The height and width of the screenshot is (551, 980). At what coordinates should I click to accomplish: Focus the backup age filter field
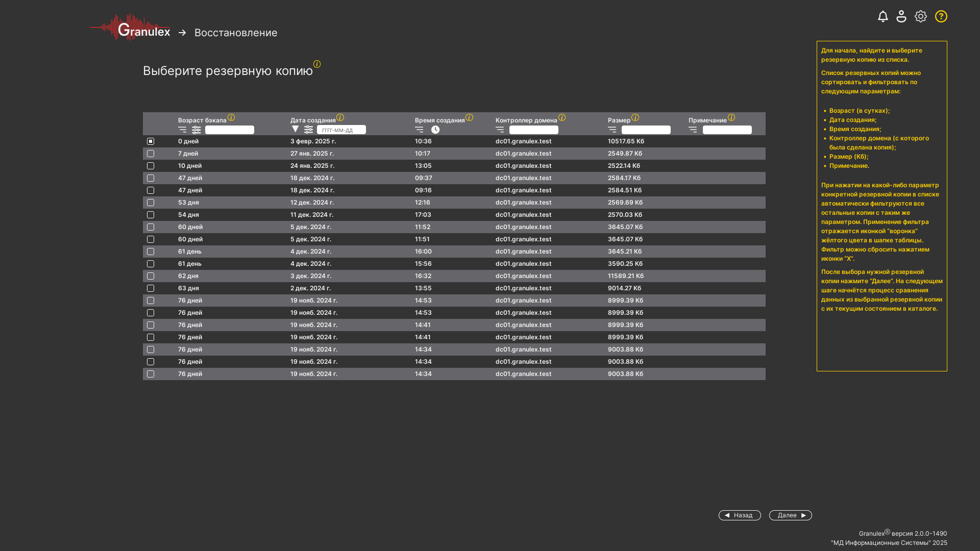[x=230, y=130]
